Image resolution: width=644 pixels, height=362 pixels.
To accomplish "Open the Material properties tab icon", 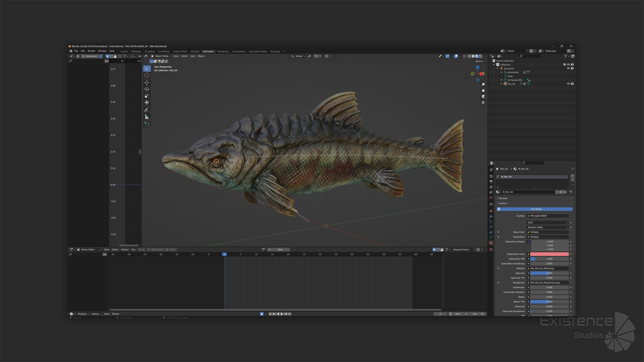I will (x=491, y=243).
